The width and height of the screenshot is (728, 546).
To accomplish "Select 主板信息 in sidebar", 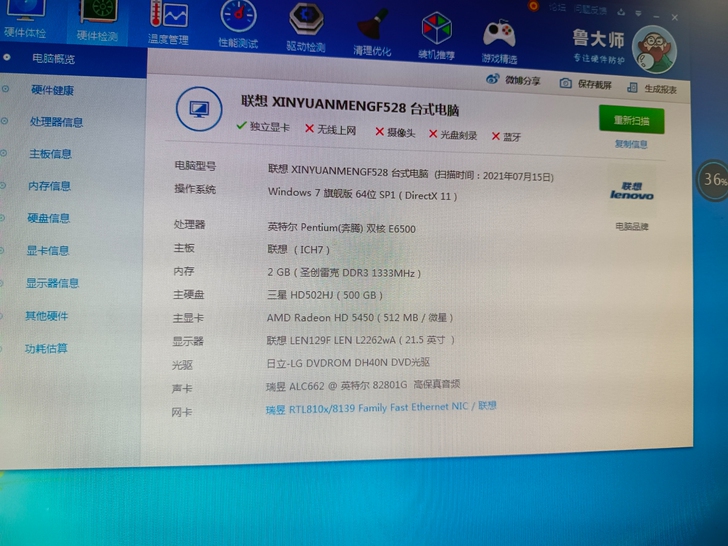I will [x=50, y=154].
